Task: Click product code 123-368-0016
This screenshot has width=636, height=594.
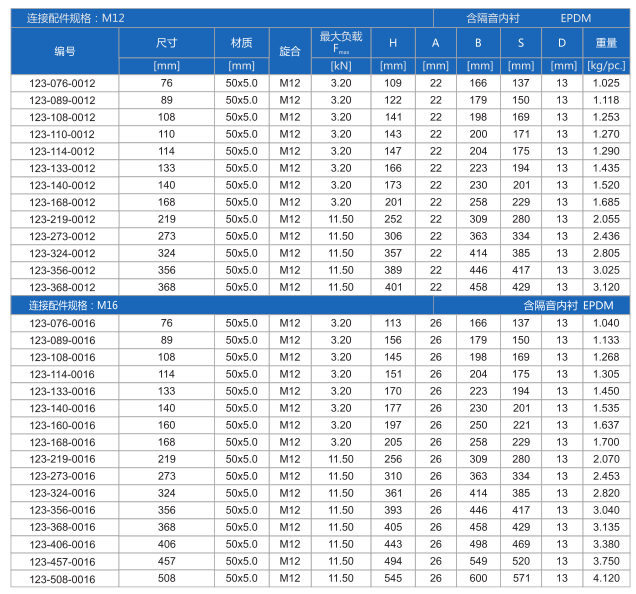Action: (x=62, y=527)
